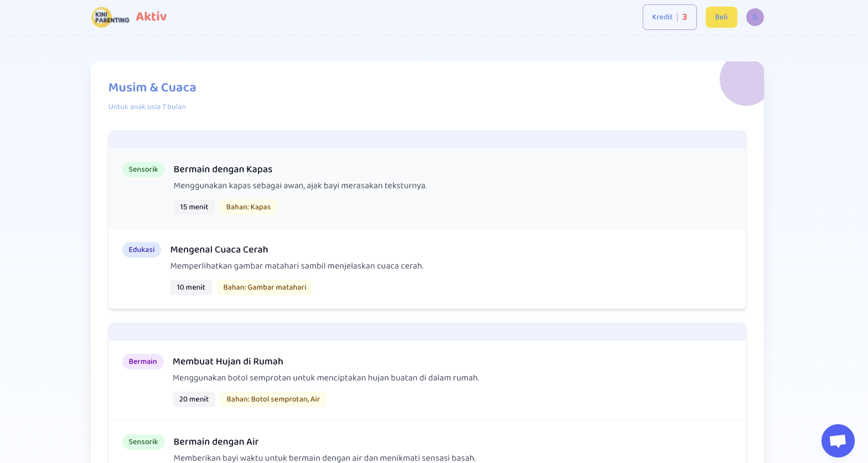The height and width of the screenshot is (463, 868).
Task: Click the Sensorik tag on Bermain dengan Air
Action: tap(143, 442)
